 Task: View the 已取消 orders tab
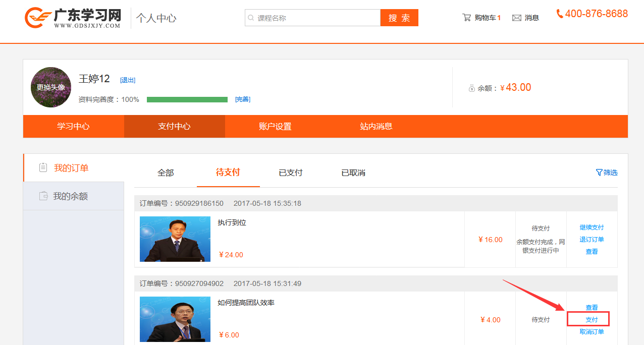pos(353,173)
